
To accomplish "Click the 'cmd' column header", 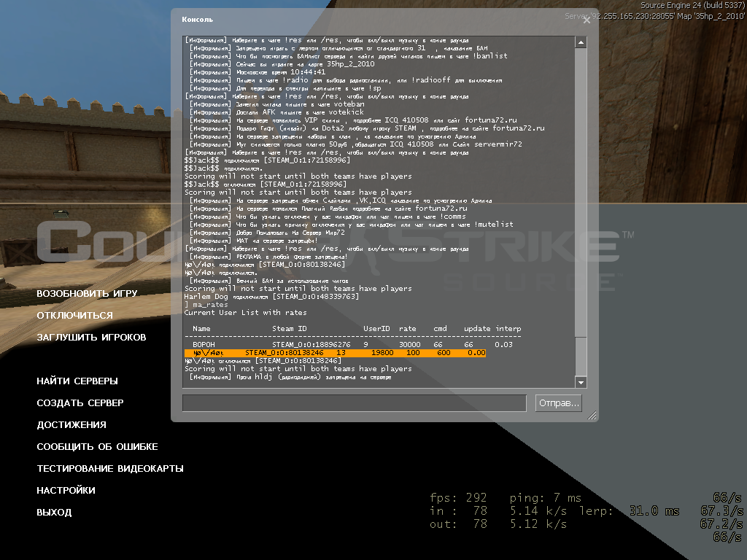I will pos(440,329).
